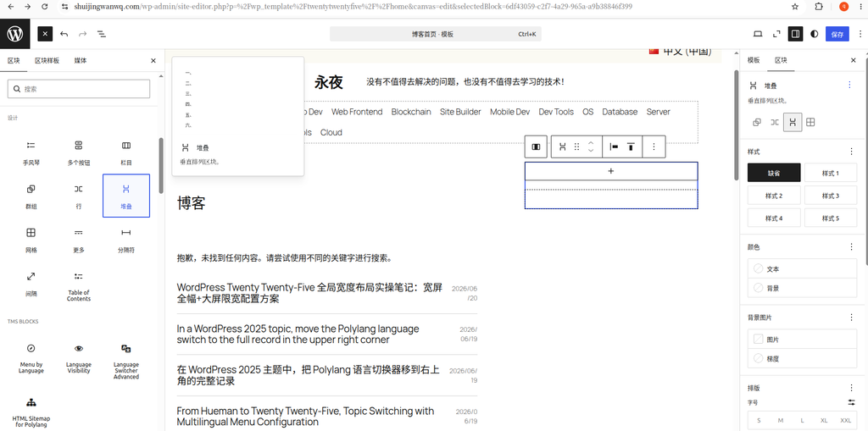The image size is (868, 431).
Task: Open the device preview view menu
Action: click(x=758, y=34)
